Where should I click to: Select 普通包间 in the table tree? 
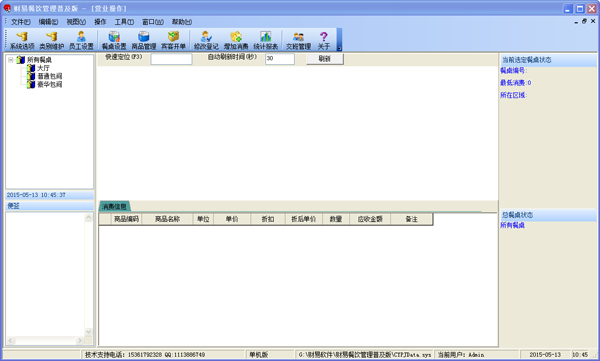49,76
